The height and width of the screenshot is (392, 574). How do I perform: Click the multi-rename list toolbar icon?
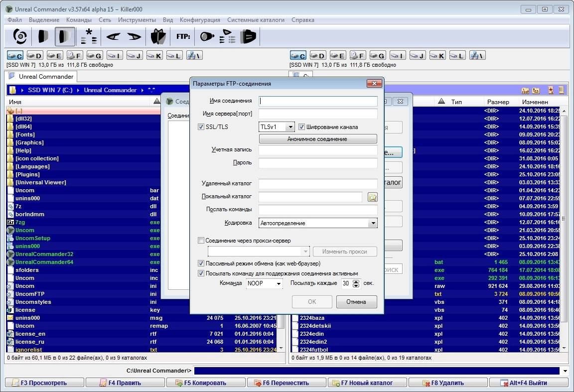click(227, 36)
